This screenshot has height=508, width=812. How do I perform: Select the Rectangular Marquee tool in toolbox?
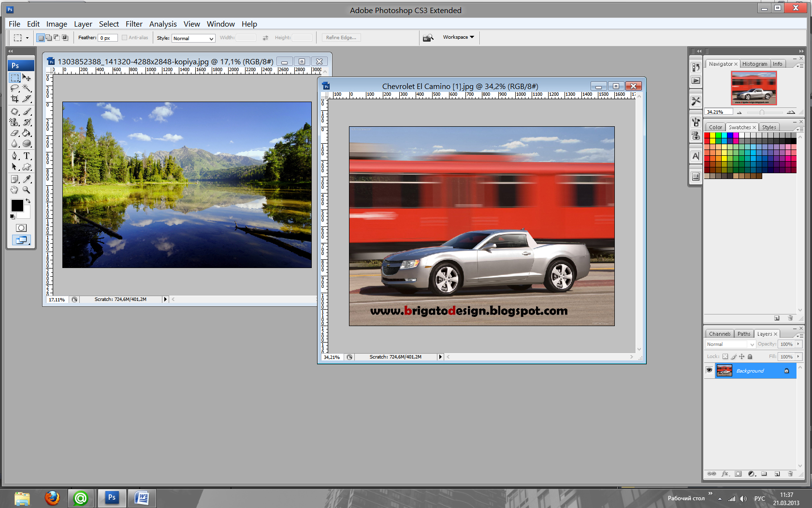tap(15, 78)
